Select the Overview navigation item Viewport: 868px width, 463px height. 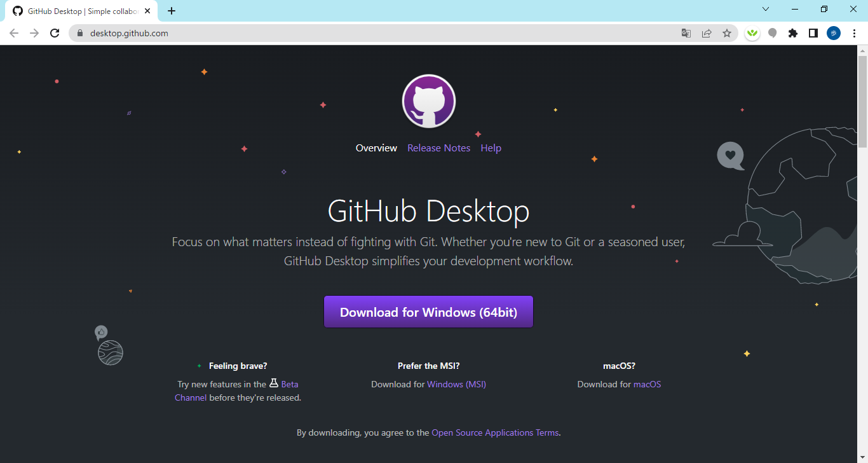376,148
